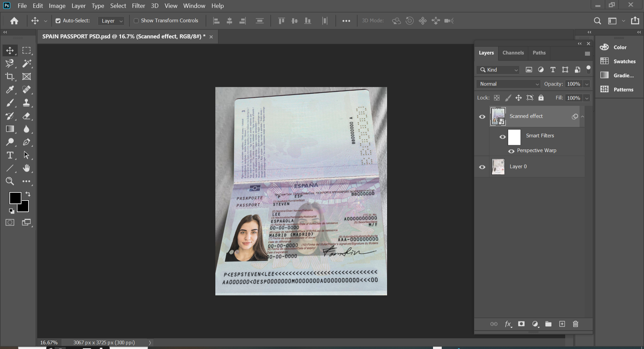This screenshot has height=349, width=644.
Task: Open the Kind filter dropdown
Action: pyautogui.click(x=499, y=70)
